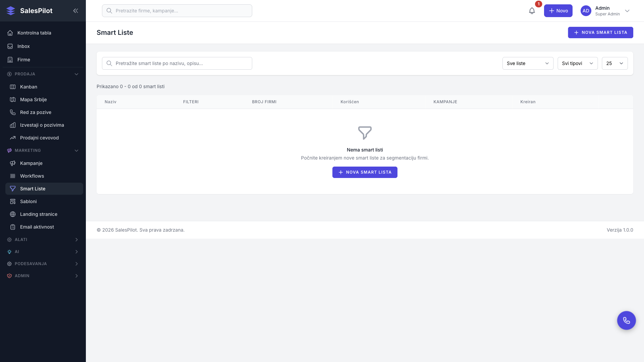Screen dimensions: 644x362
Task: Click the notification bell icon
Action: pos(532,11)
